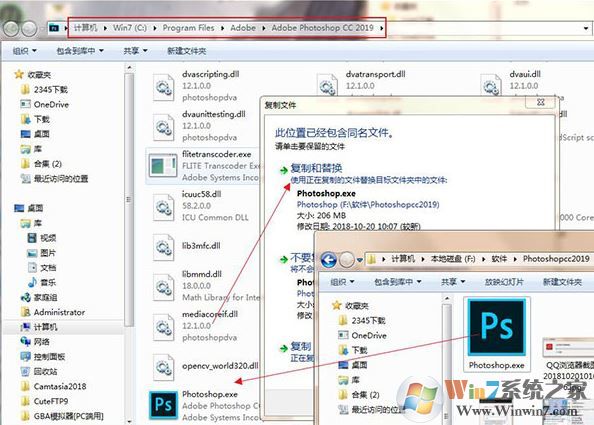Open 最近访问的位置 in back window sidebar

click(x=54, y=178)
